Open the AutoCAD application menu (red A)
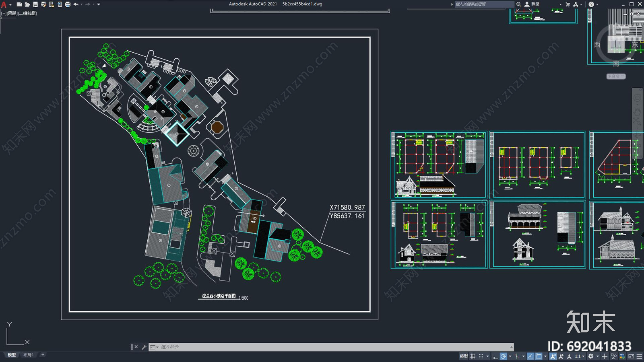The width and height of the screenshot is (644, 362). (x=4, y=4)
